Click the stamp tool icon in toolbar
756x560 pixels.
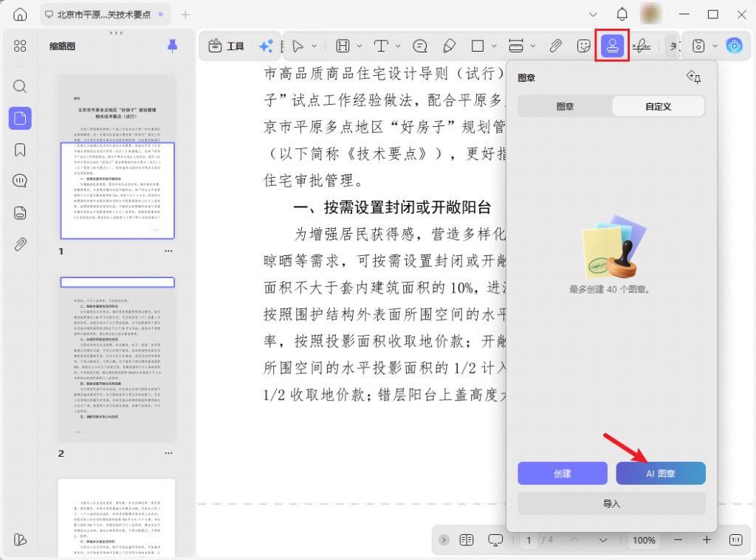[612, 46]
